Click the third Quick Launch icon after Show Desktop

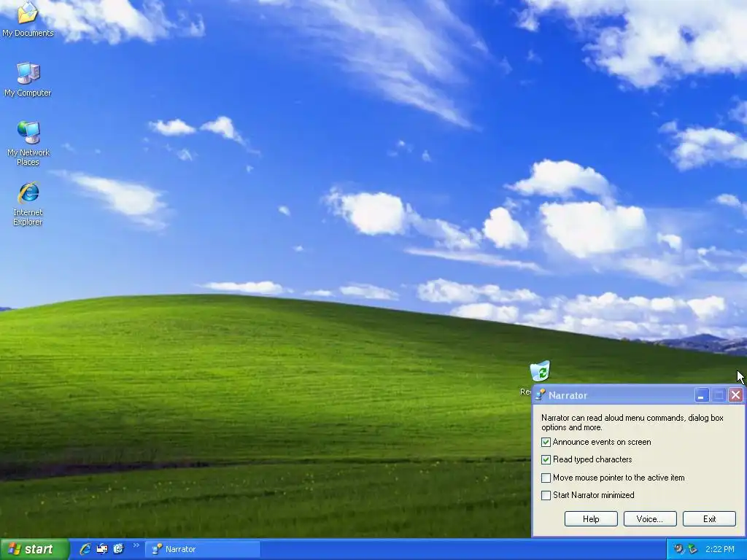click(119, 549)
